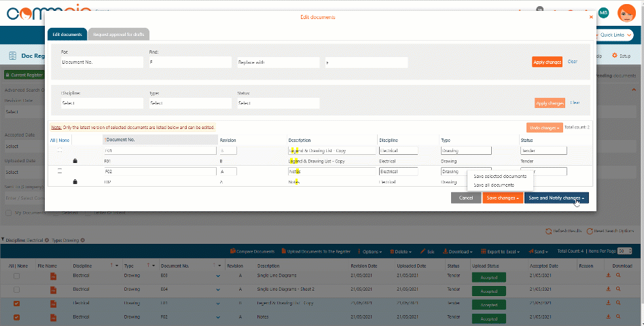Toggle the My Documents checkbox
This screenshot has width=644, height=326.
tap(8, 213)
